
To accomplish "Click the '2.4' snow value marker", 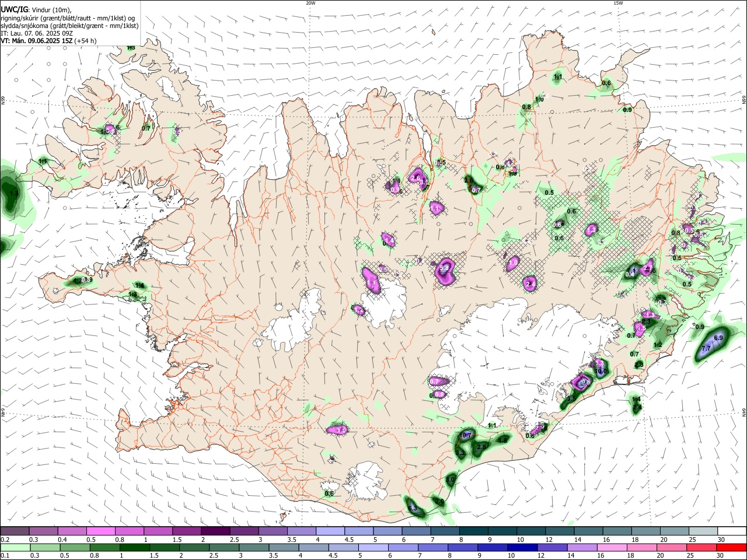I will point(530,284).
